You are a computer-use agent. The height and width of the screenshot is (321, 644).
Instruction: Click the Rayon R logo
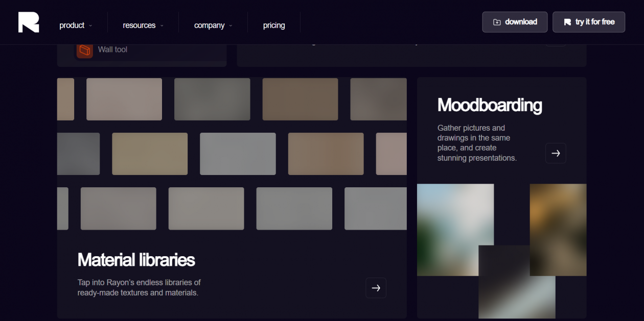(x=29, y=22)
